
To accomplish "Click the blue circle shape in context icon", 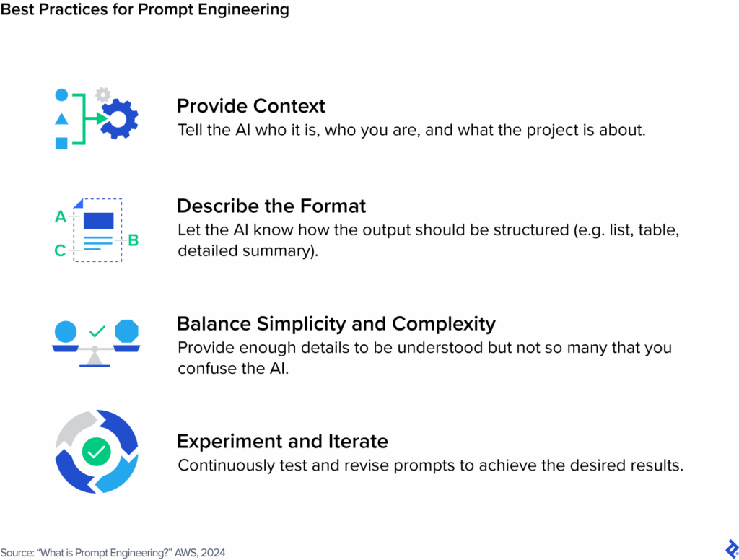I will pos(62,95).
